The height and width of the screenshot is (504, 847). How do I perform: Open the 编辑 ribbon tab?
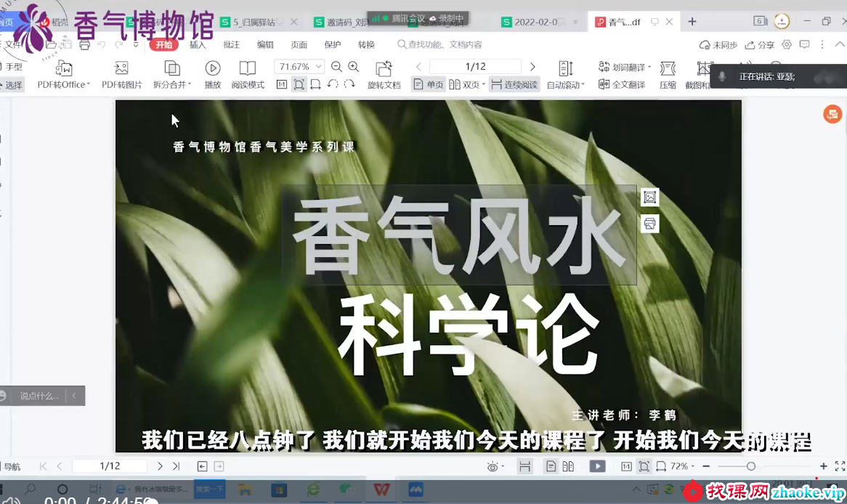264,45
